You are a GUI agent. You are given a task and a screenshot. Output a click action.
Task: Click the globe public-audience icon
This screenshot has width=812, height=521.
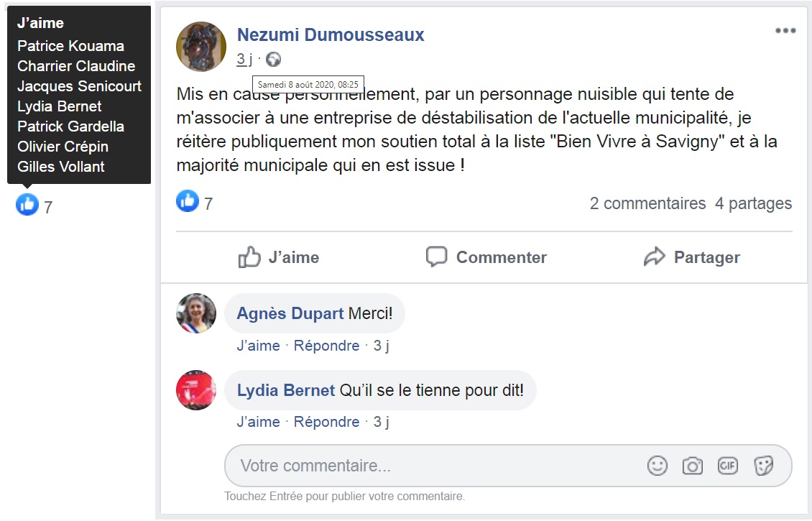[x=273, y=60]
